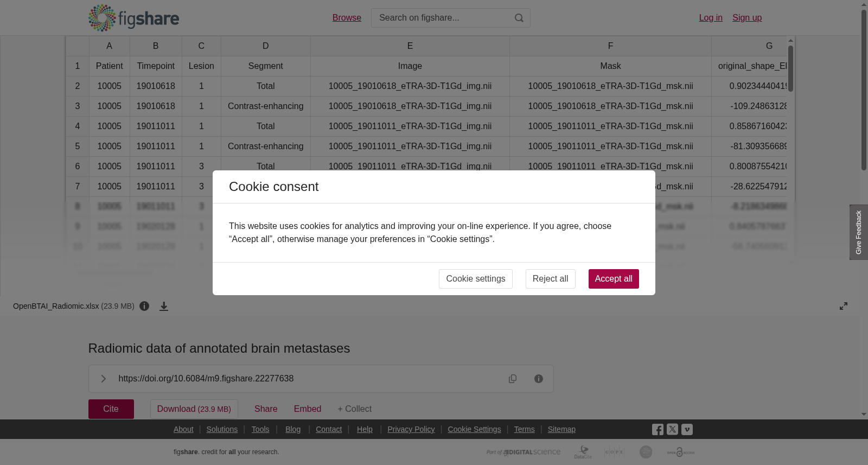Viewport: 868px width, 465px height.
Task: Open DOI info icon
Action: (539, 379)
